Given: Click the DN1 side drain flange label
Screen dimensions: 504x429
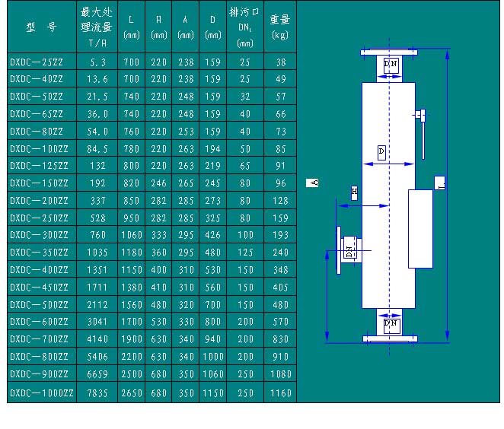Looking at the screenshot, I should tap(349, 251).
